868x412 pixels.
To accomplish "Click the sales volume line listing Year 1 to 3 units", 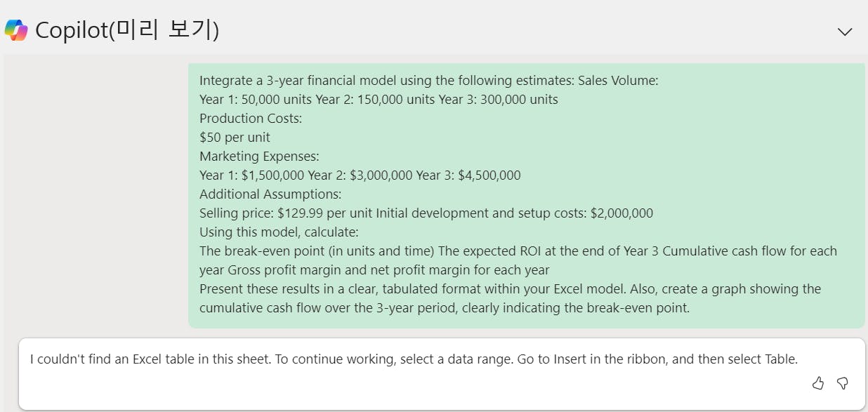I will [x=379, y=99].
